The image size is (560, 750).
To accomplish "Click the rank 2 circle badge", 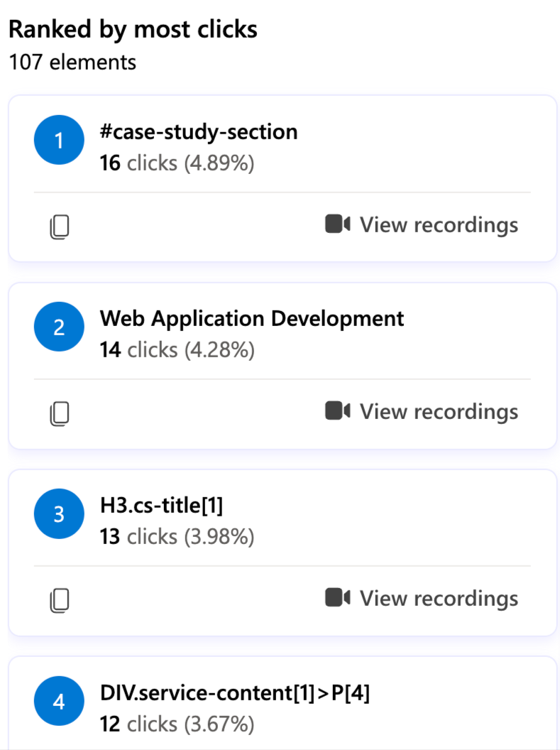I will [59, 327].
